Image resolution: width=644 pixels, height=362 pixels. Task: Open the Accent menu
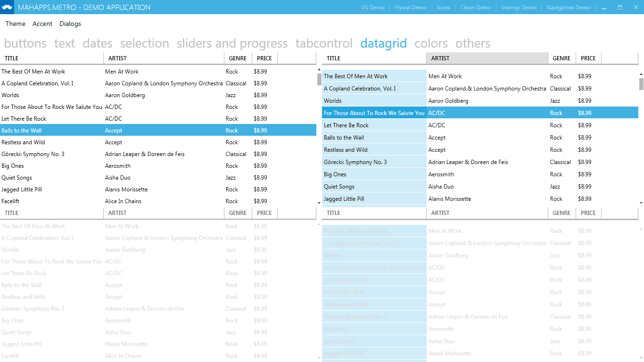[42, 24]
